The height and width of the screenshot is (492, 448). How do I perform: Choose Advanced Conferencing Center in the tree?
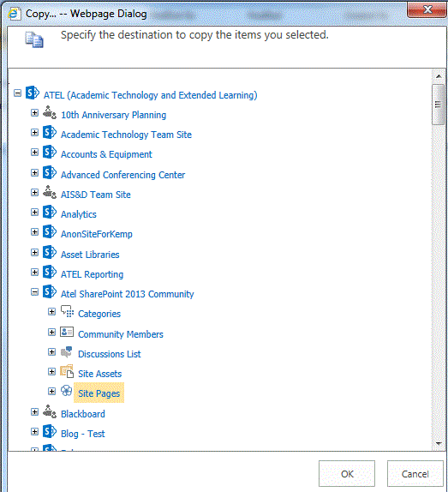(x=122, y=175)
